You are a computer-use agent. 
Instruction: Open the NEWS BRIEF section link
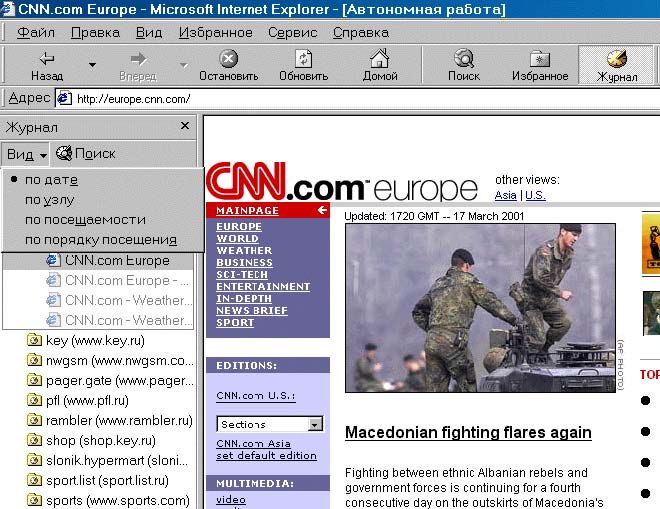(252, 310)
